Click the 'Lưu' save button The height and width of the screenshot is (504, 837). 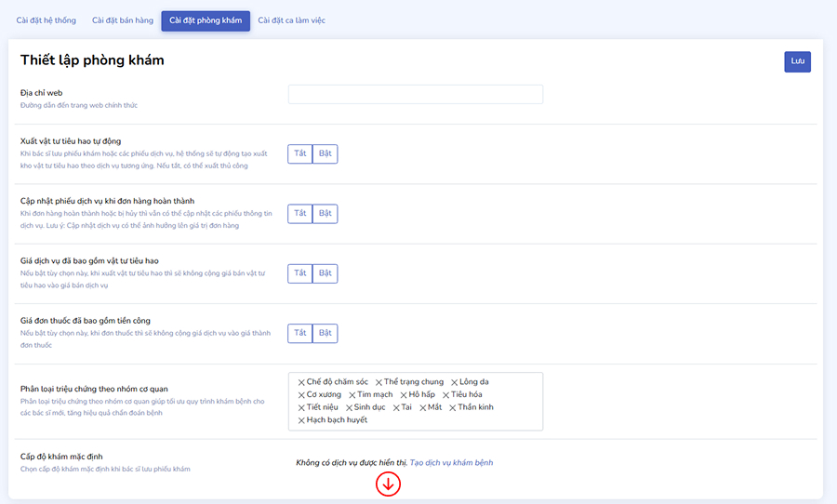tap(797, 61)
